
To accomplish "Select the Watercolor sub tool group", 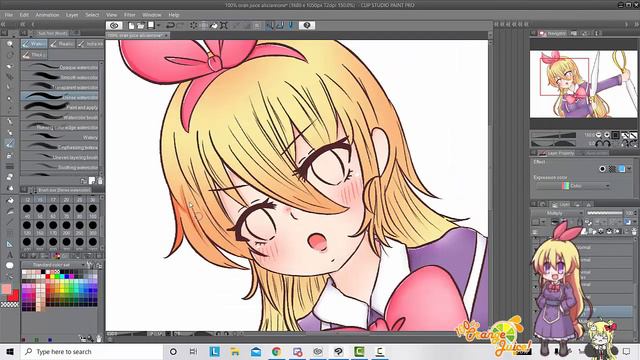I will pos(34,44).
